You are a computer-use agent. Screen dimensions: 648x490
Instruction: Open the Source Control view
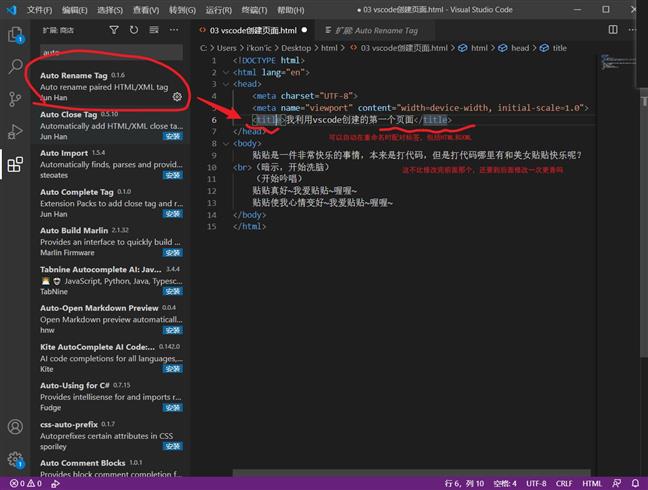click(x=15, y=99)
